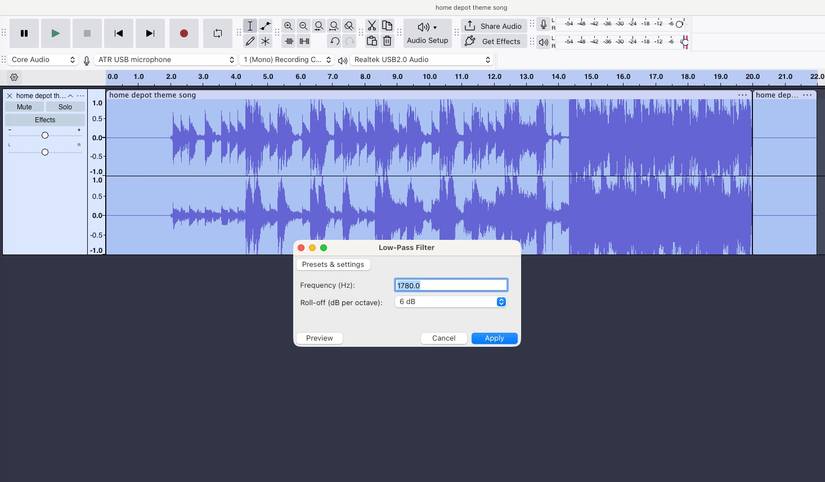Viewport: 825px width, 482px height.
Task: Click the Get Effects button
Action: tap(494, 41)
